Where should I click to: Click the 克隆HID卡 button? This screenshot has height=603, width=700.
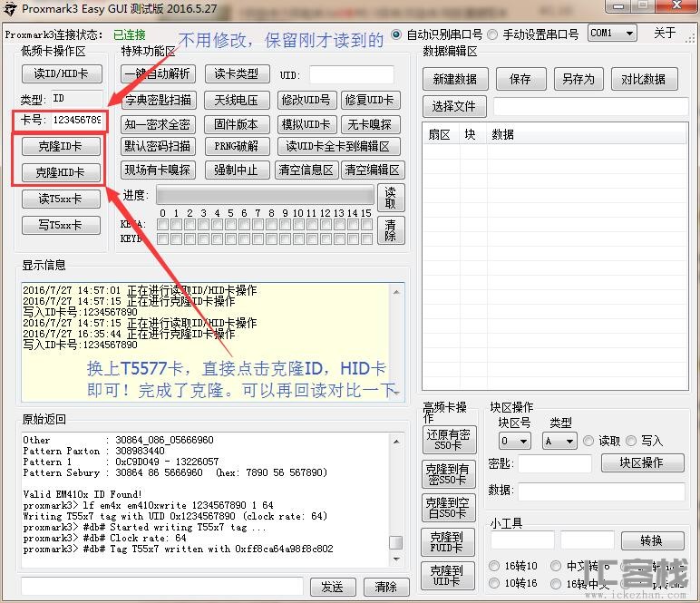(61, 172)
